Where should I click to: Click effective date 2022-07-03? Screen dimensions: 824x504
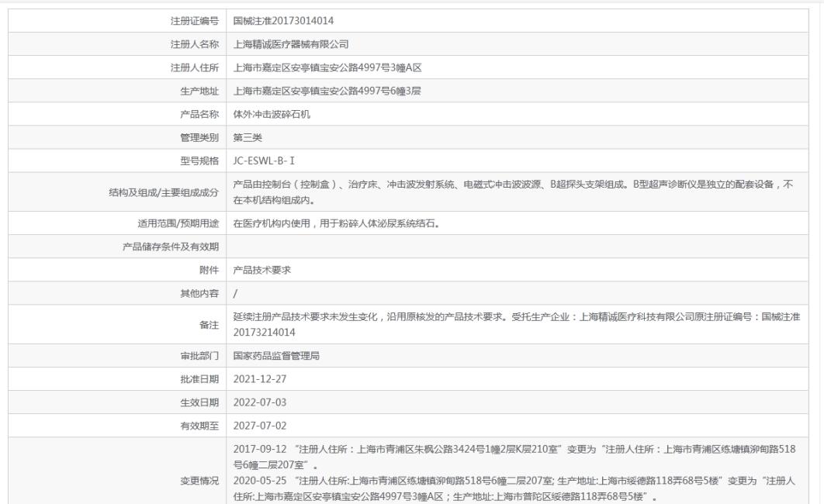click(x=260, y=402)
